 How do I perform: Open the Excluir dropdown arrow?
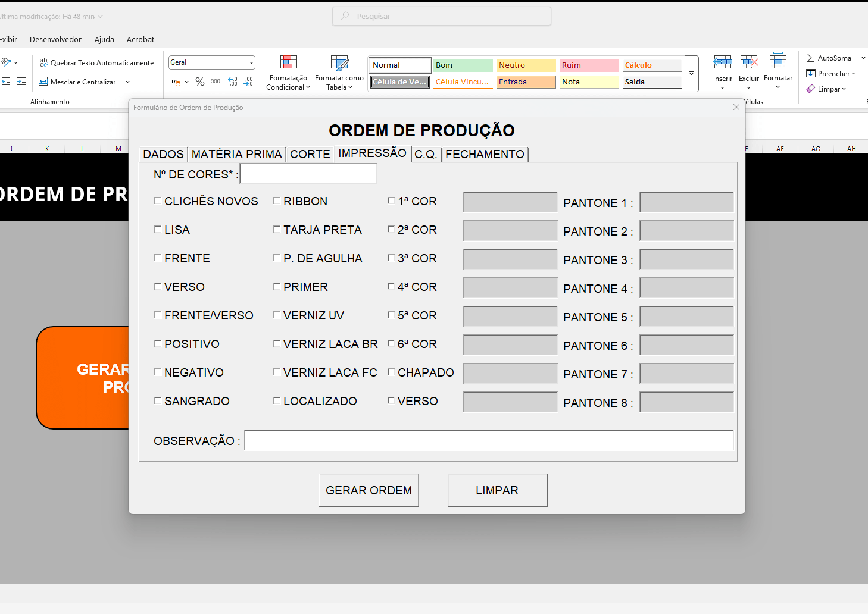749,88
